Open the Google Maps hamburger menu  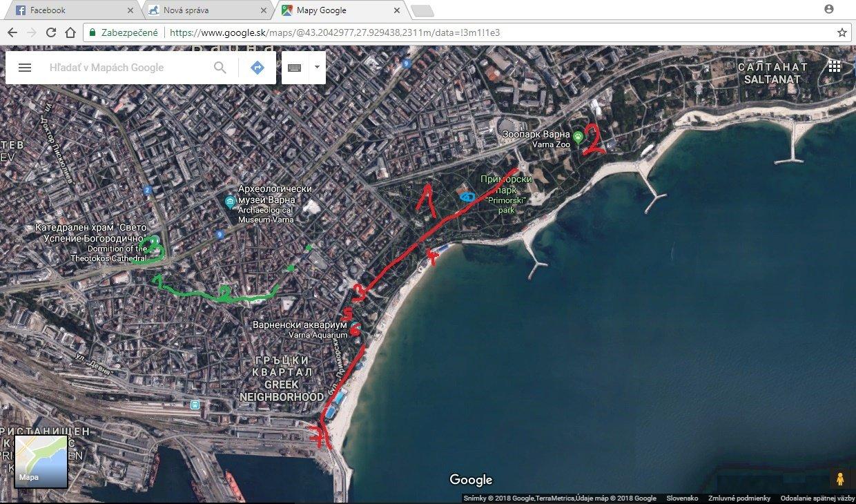[x=25, y=68]
